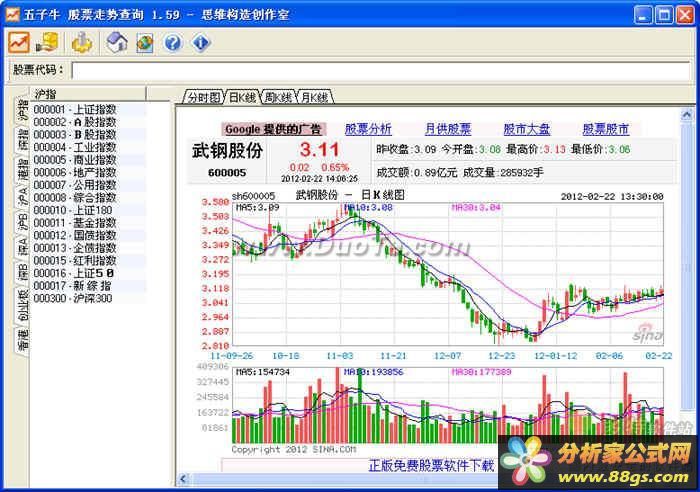Click the horizontal scrollbar left arrow
Image resolution: width=700 pixels, height=492 pixels.
183,479
